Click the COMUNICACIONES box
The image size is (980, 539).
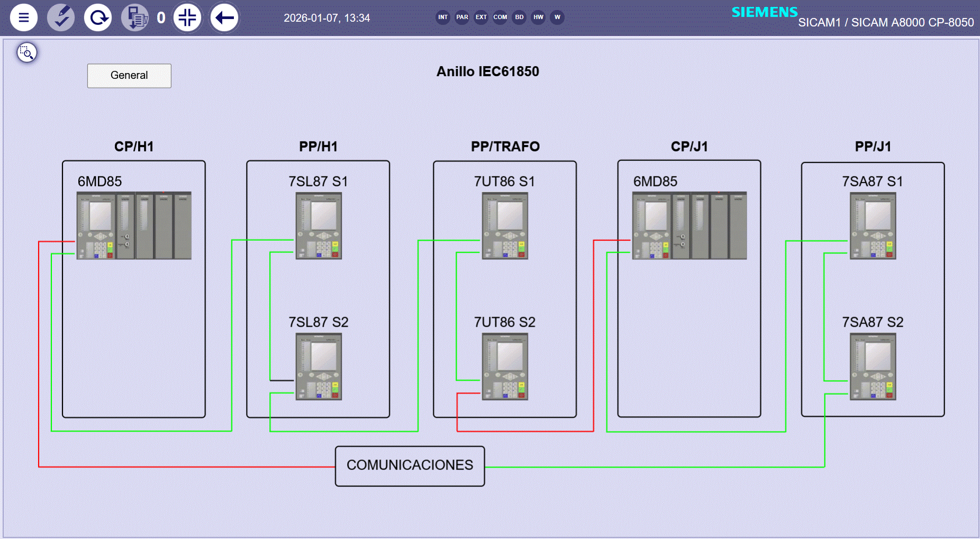click(410, 465)
